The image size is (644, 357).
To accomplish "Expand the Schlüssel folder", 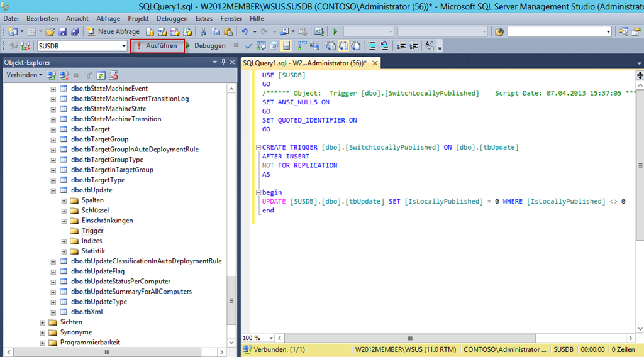I will 64,211.
